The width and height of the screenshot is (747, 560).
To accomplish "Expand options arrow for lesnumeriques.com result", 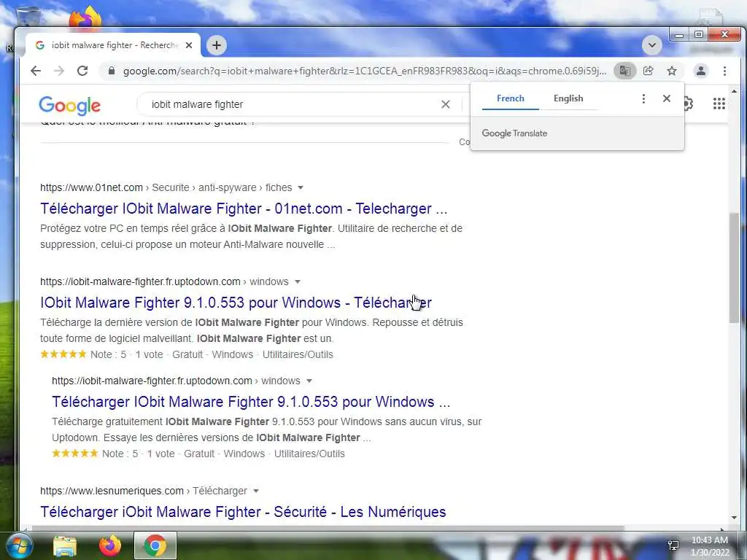I will [256, 491].
